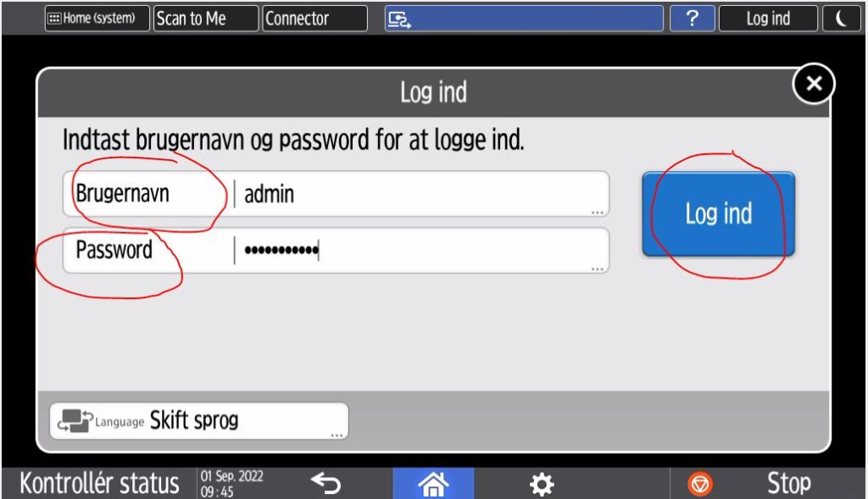Tap the Stop label
This screenshot has height=499, width=868.
click(789, 483)
